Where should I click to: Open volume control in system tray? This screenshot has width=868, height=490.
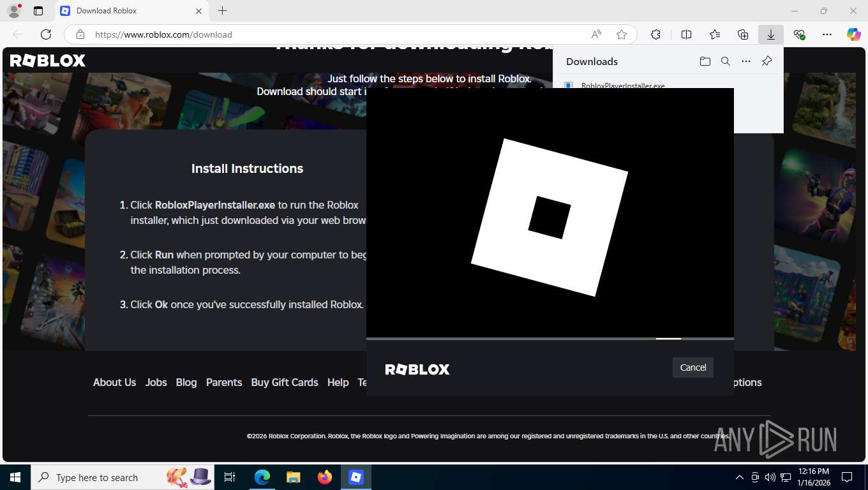click(770, 477)
